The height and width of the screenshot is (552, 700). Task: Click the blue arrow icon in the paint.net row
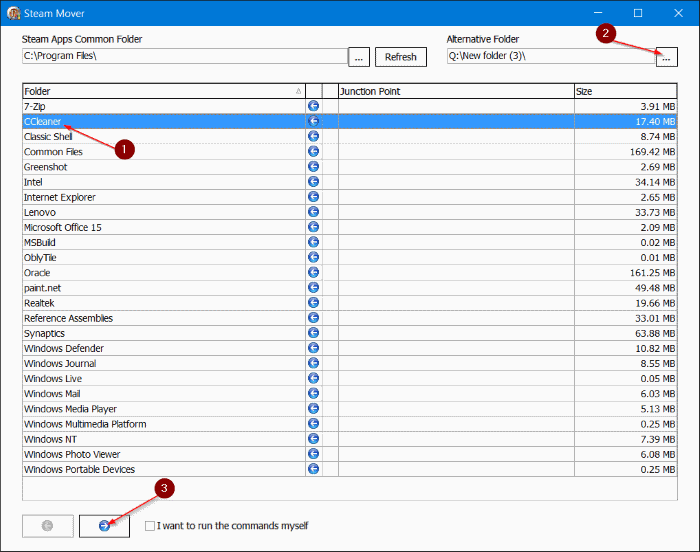click(314, 288)
